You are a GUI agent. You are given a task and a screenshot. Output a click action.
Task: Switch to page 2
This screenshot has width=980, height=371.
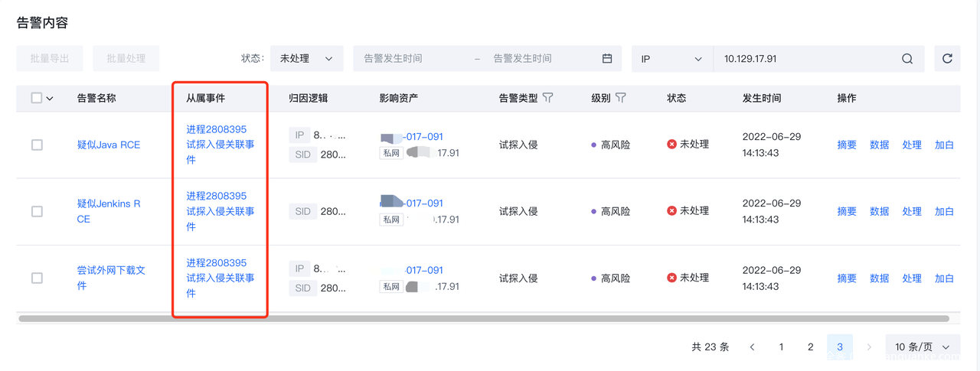pyautogui.click(x=810, y=347)
